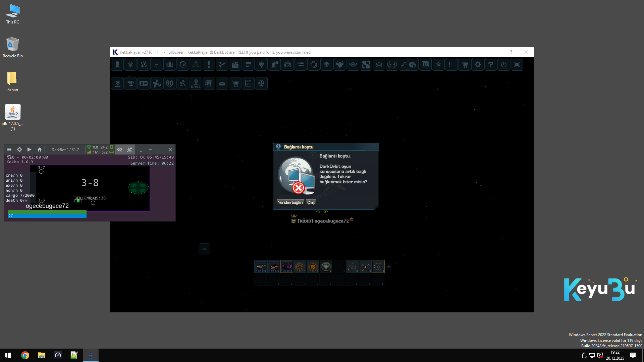
Task: Open the swap arrows icon
Action: click(x=301, y=64)
